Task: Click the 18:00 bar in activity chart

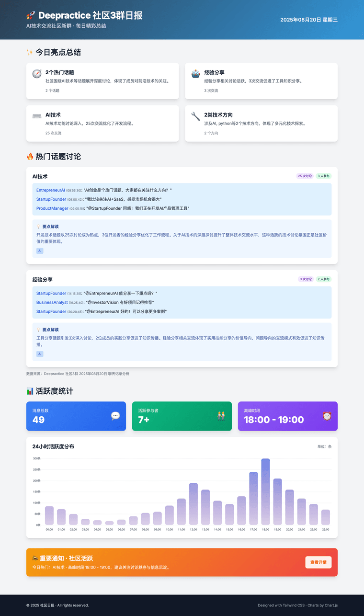Action: pyautogui.click(x=265, y=492)
